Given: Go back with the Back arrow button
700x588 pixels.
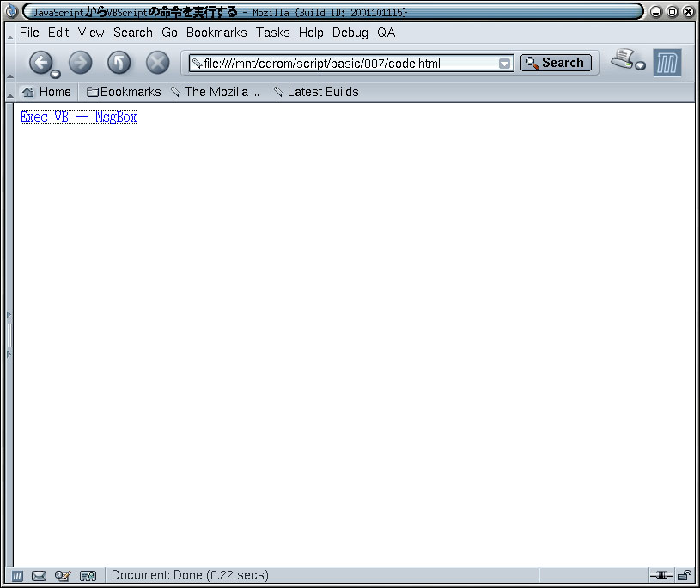Looking at the screenshot, I should click(x=40, y=63).
